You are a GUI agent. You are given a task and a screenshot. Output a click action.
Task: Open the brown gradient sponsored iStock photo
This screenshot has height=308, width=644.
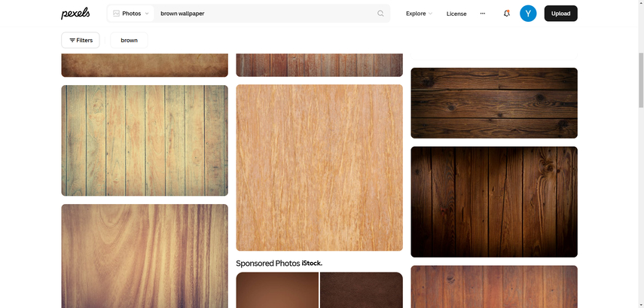tap(277, 290)
